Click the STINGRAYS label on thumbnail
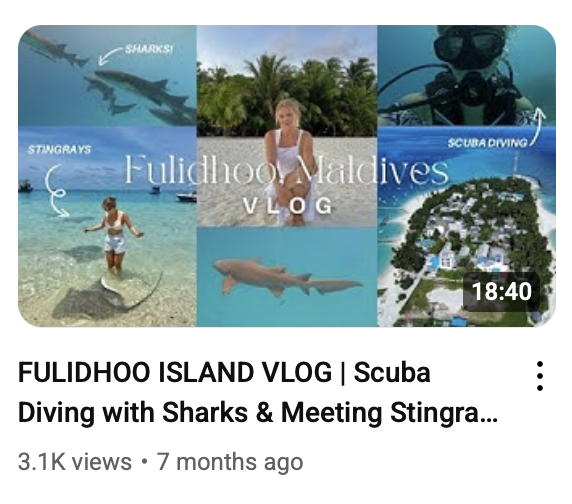Viewport: 572px width, 504px height. [x=59, y=150]
